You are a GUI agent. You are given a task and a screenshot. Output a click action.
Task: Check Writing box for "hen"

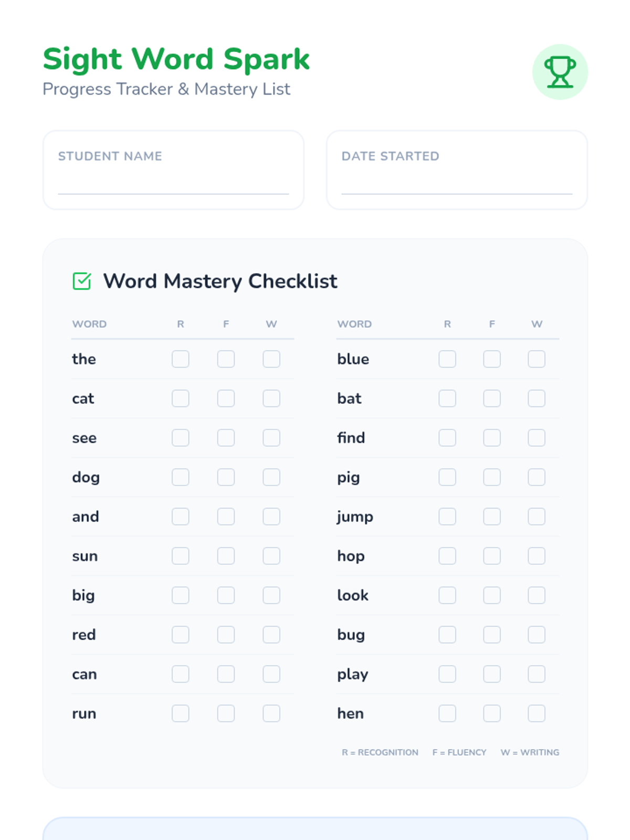(537, 713)
